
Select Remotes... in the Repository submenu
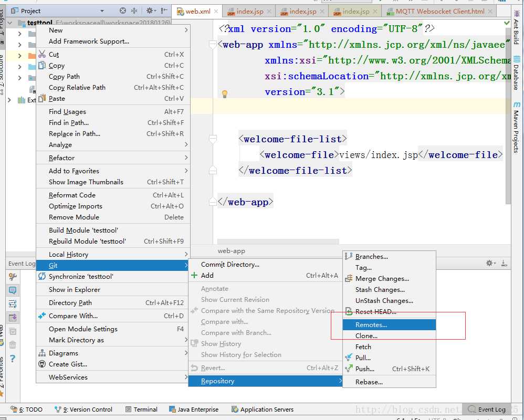tap(371, 325)
